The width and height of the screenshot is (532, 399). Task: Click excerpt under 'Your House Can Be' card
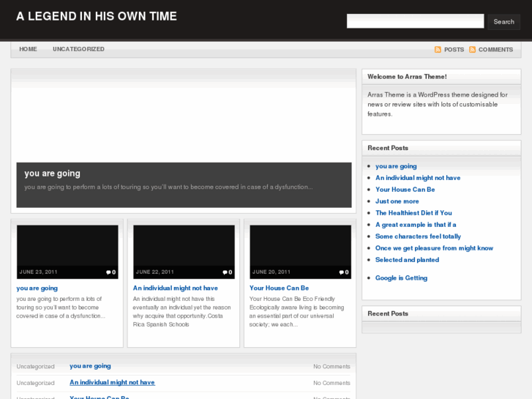(x=296, y=312)
